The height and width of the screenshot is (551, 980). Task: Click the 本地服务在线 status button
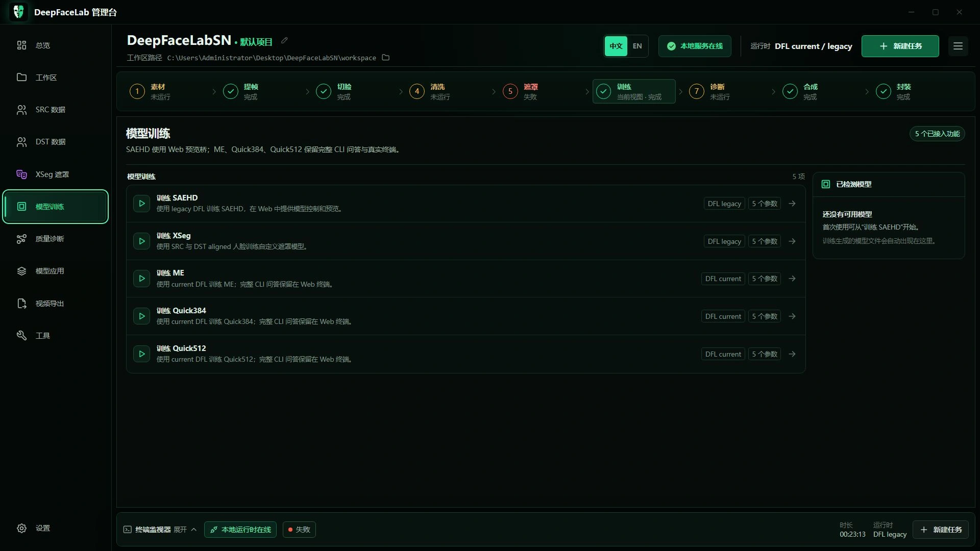695,46
